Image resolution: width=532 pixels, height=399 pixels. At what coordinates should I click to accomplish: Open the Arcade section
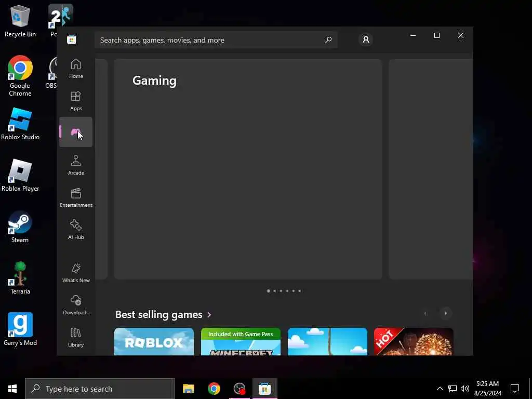76,165
